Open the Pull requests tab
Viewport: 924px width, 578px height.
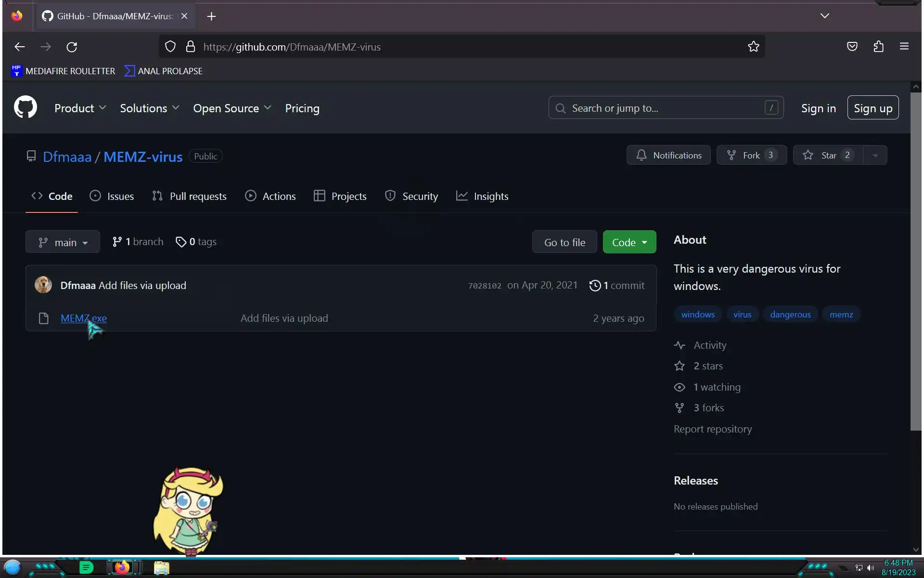click(x=189, y=196)
